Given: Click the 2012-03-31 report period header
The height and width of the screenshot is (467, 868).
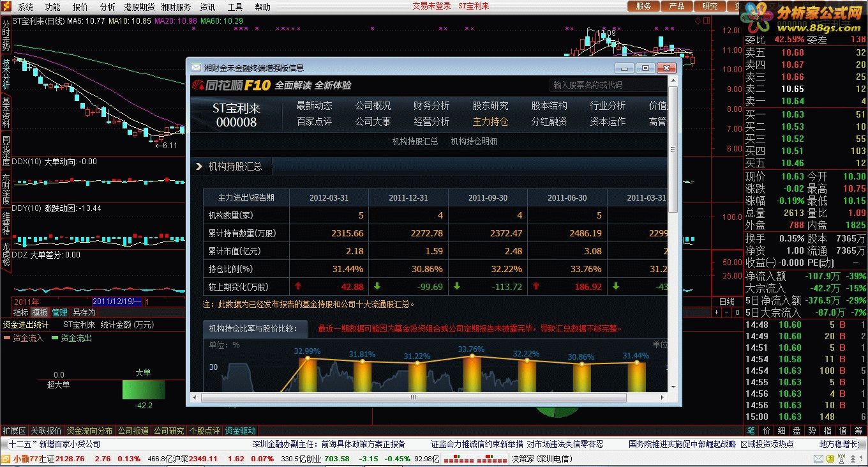Looking at the screenshot, I should click(x=329, y=197).
